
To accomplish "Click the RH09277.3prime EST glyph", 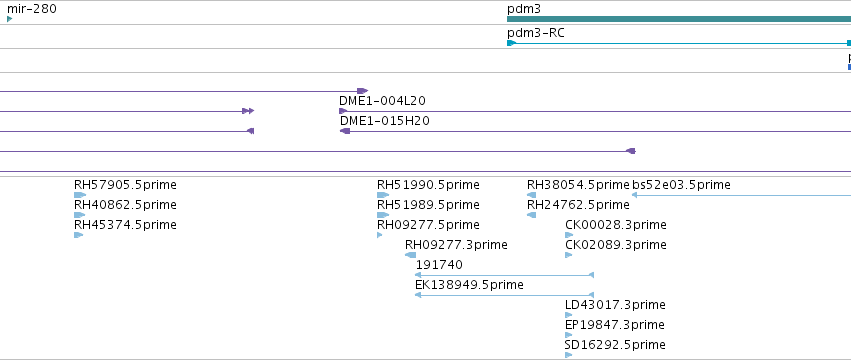I will point(410,255).
